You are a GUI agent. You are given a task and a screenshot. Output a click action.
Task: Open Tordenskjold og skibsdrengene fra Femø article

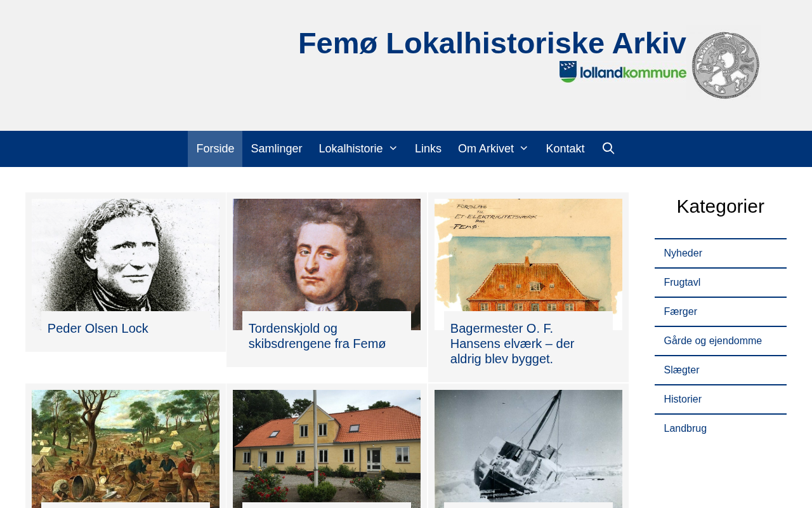click(x=317, y=336)
